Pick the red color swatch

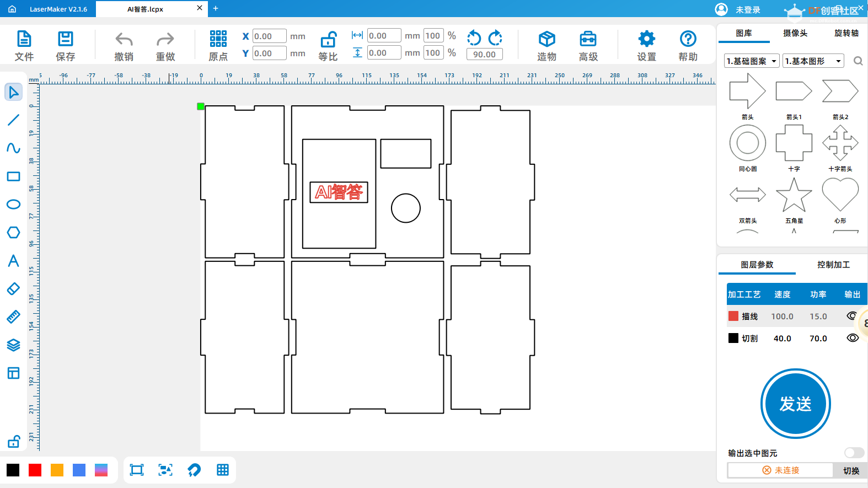35,470
